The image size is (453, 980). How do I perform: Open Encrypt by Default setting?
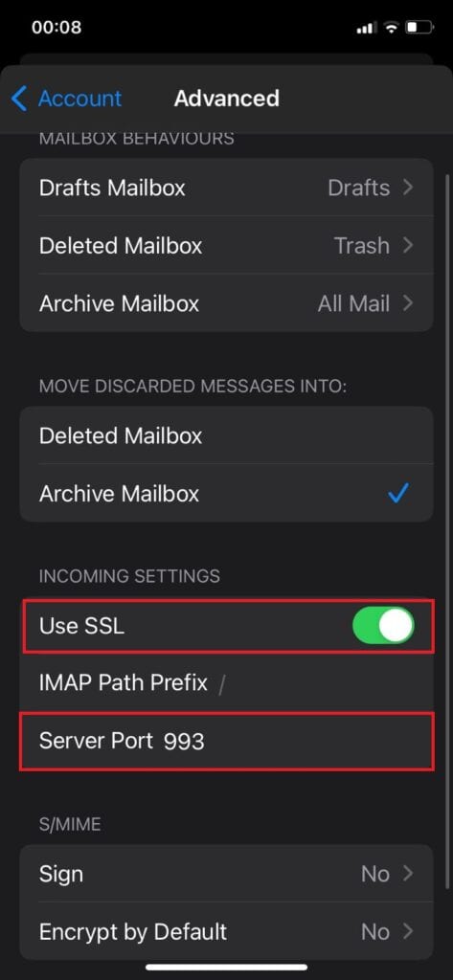coord(226,931)
